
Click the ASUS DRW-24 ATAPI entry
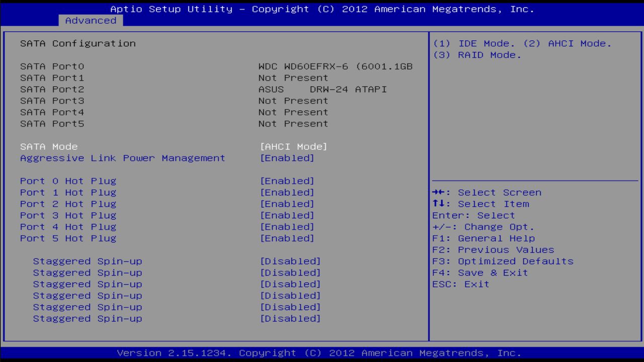click(323, 89)
